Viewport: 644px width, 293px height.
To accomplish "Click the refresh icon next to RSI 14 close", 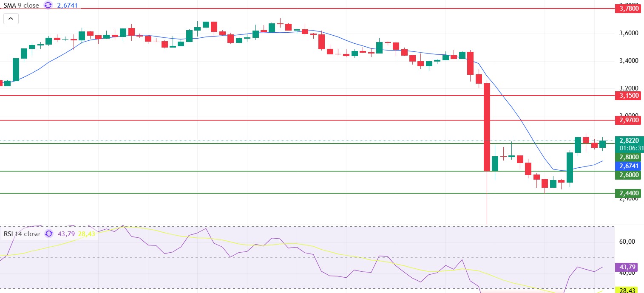I will (49, 234).
